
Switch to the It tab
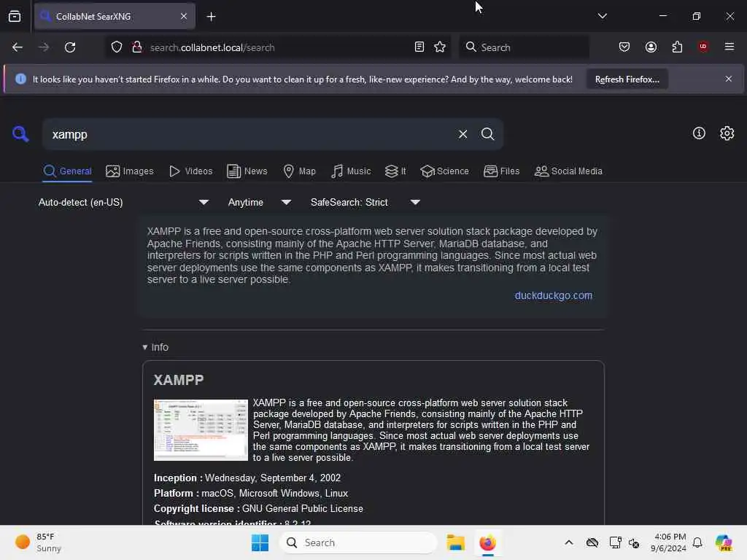point(395,171)
